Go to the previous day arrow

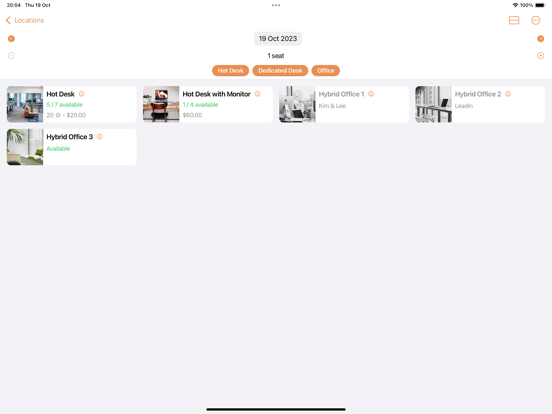(11, 39)
